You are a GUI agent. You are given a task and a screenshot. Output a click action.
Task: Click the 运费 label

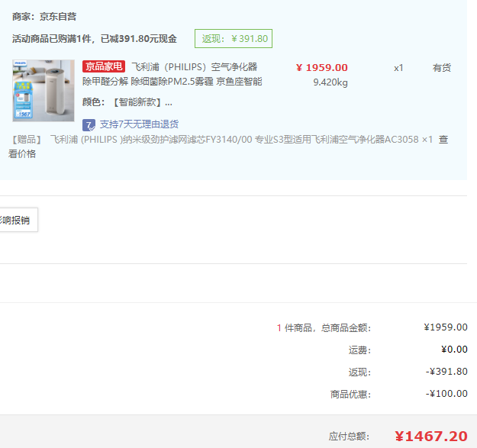(x=360, y=350)
